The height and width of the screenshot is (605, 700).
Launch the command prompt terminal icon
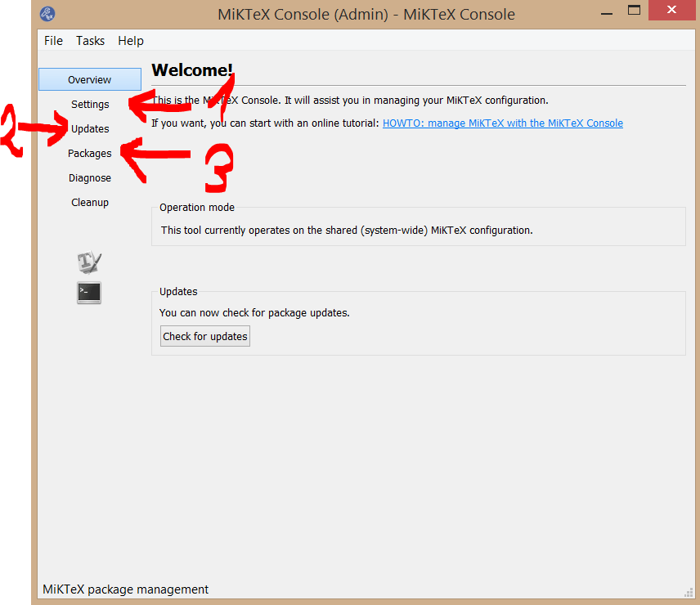(x=89, y=293)
